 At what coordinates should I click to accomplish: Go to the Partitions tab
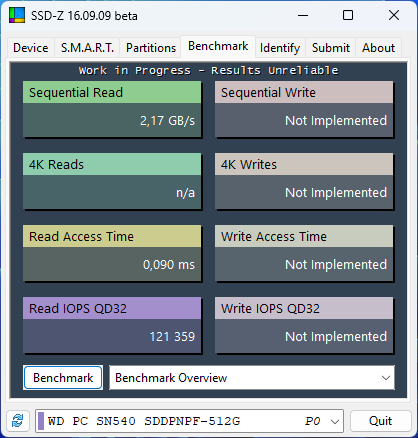tap(151, 48)
